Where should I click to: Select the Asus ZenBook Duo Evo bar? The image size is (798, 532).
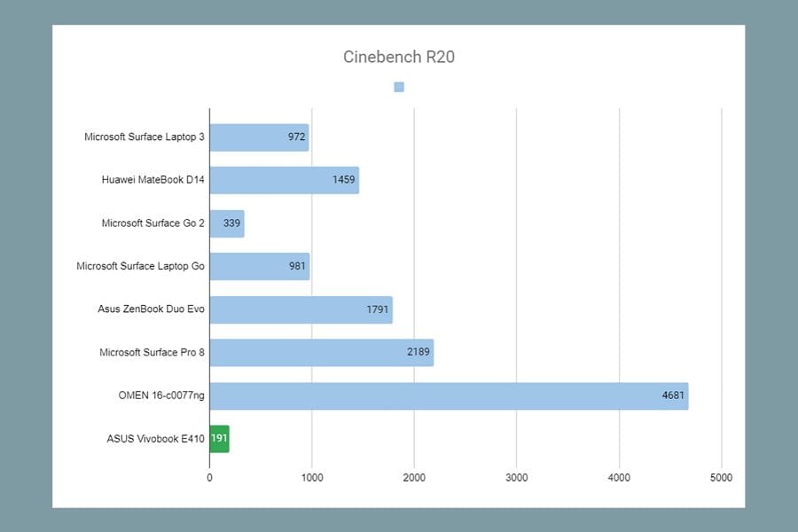(x=301, y=309)
